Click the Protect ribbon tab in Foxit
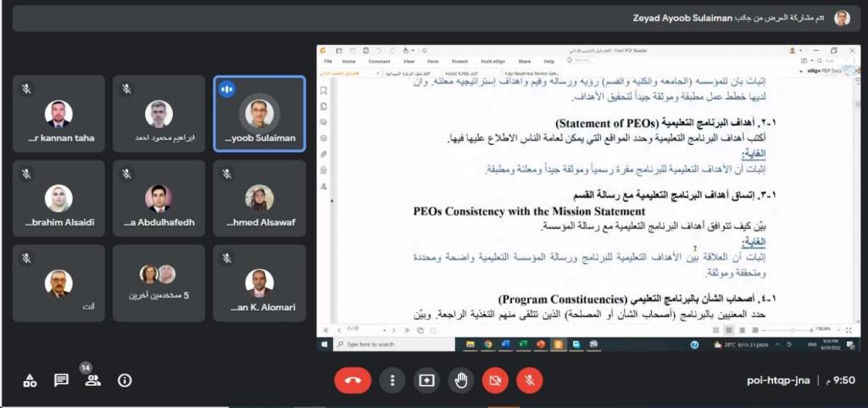The image size is (868, 408). point(459,62)
